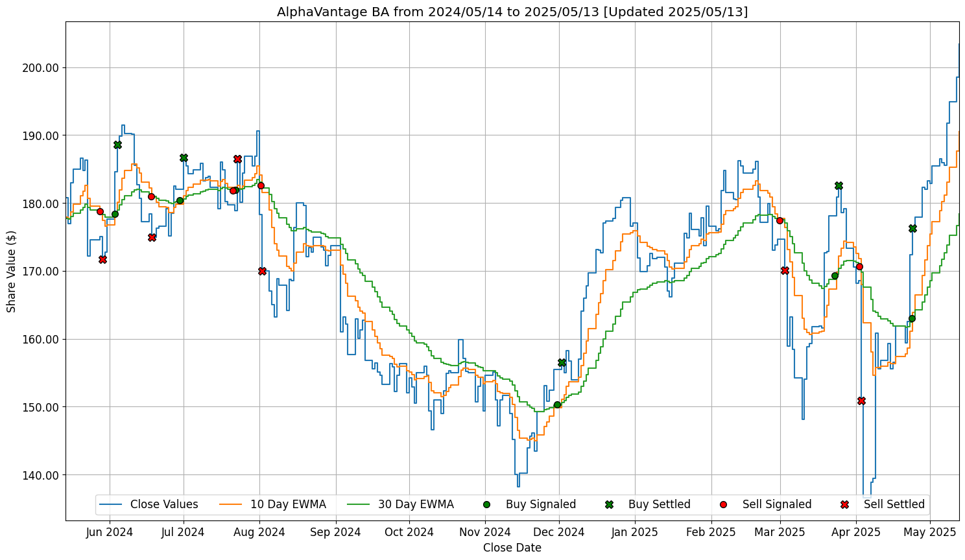
Task: Click the Buy Signaled dot near 169.3 in March 2025
Action: pyautogui.click(x=835, y=275)
